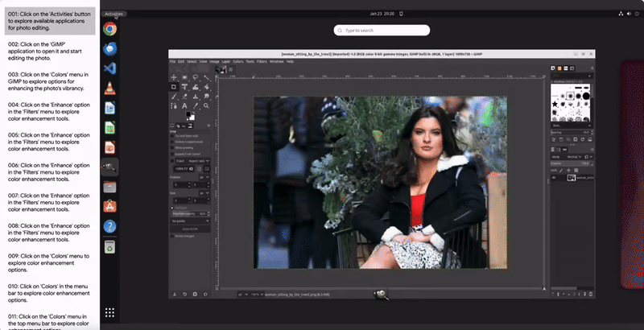Open the Image menu in GIMP
Screen dimensions: 644x330
[214, 61]
